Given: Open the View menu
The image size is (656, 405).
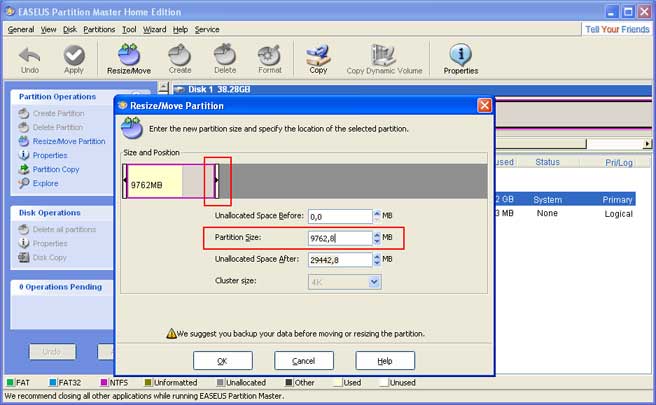Looking at the screenshot, I should coord(49,29).
